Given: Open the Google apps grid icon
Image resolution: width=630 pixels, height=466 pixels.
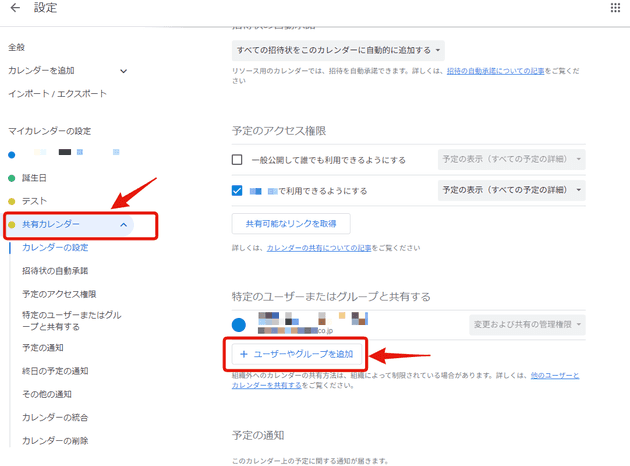Looking at the screenshot, I should click(x=615, y=8).
